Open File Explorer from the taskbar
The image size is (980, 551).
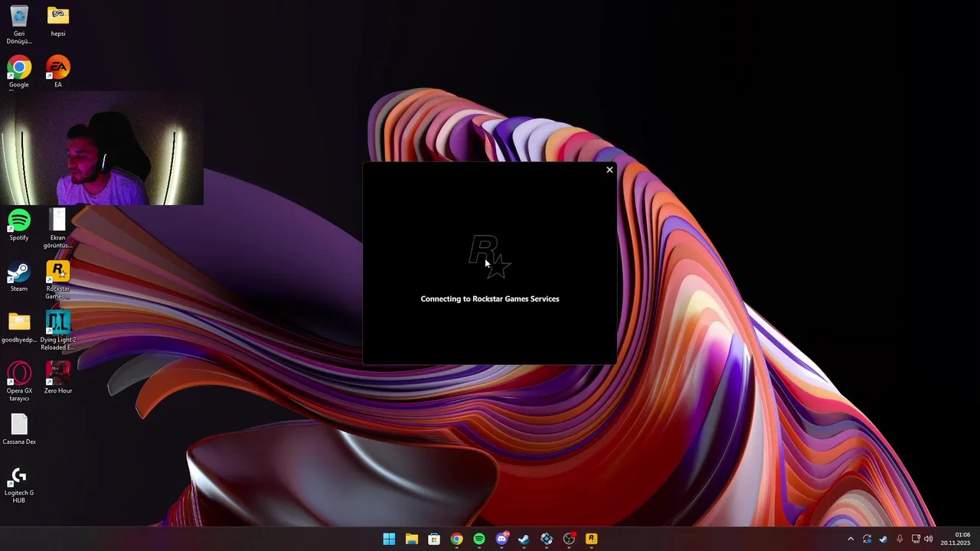pos(411,539)
